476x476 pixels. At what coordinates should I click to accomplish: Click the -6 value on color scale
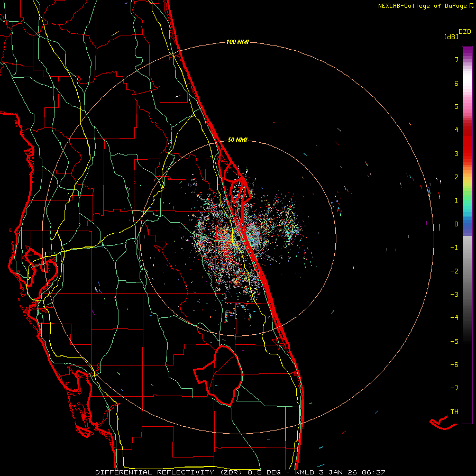[x=454, y=364]
